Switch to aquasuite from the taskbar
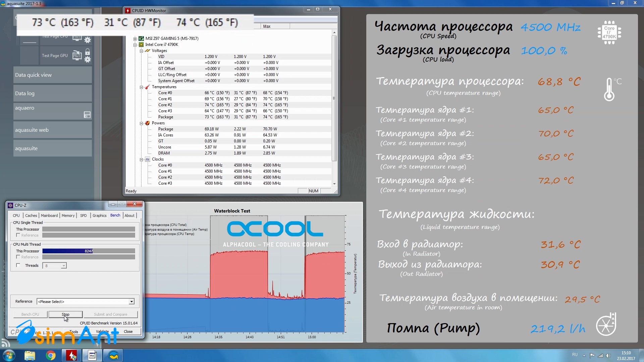Image resolution: width=644 pixels, height=362 pixels. pos(113,355)
